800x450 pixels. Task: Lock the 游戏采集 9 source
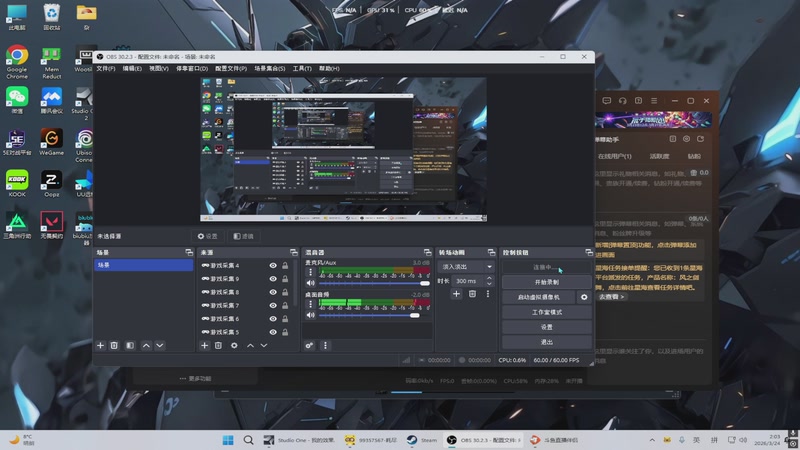[285, 279]
